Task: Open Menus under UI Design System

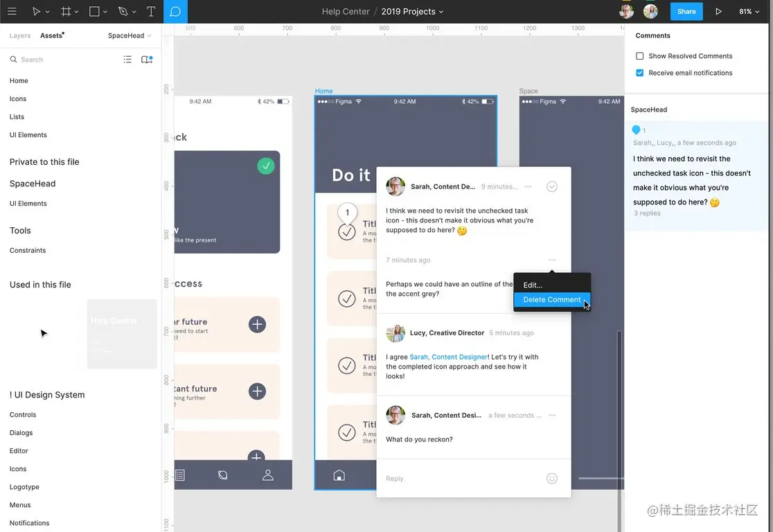Action: tap(20, 505)
